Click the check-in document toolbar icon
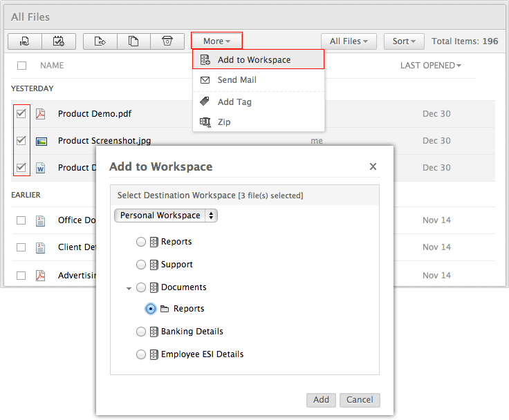This screenshot has width=509, height=420. (x=25, y=41)
